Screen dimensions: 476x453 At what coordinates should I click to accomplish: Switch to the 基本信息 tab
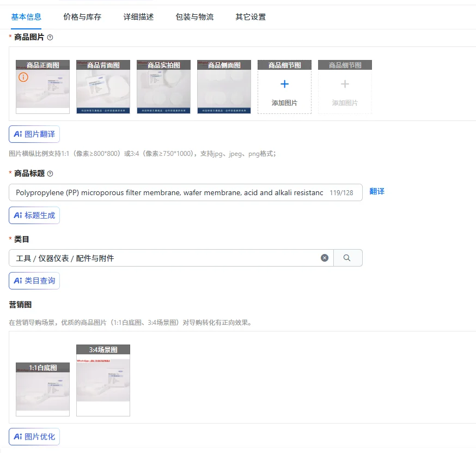[26, 17]
